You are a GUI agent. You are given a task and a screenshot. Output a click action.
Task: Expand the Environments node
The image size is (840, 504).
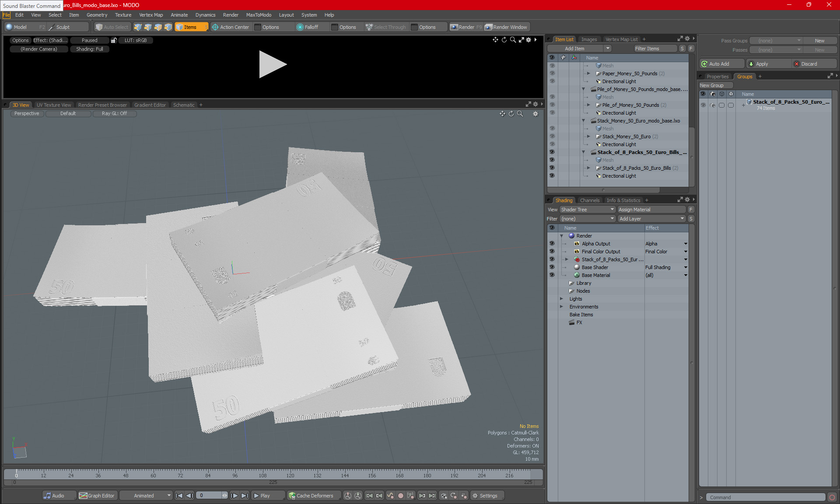[x=562, y=307]
